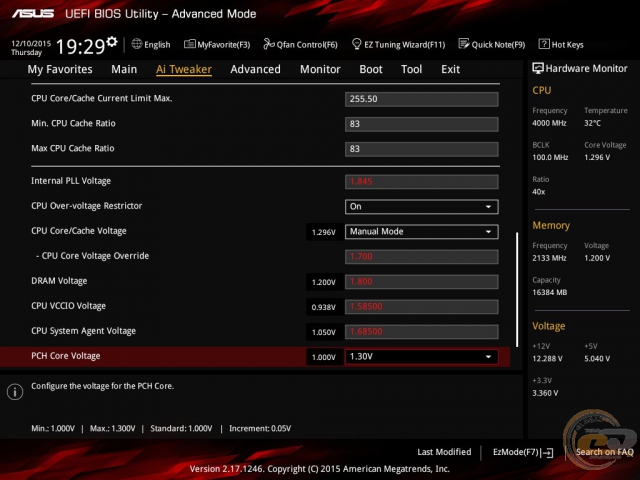640x480 pixels.
Task: Select the Ai Tweaker tab
Action: pos(184,69)
